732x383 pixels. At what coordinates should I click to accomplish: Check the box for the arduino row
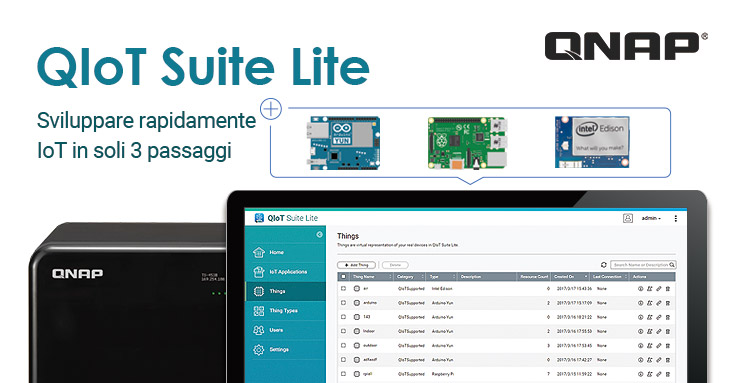(344, 303)
